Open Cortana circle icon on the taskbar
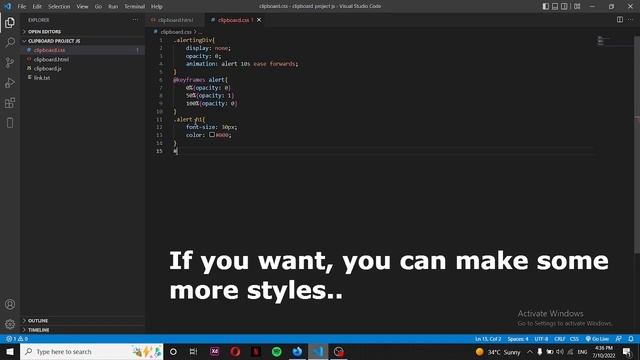640x360 pixels. pos(173,351)
